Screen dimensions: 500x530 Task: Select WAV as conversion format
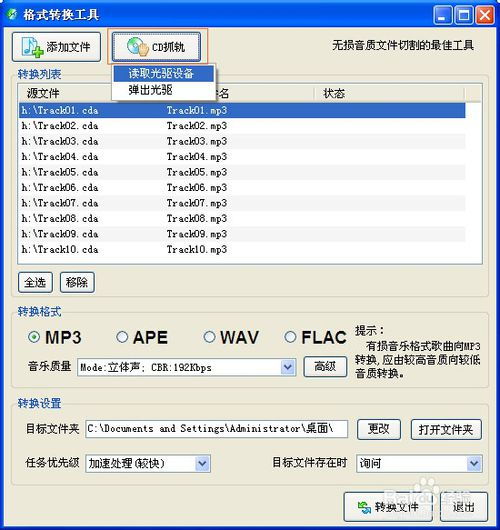(209, 337)
